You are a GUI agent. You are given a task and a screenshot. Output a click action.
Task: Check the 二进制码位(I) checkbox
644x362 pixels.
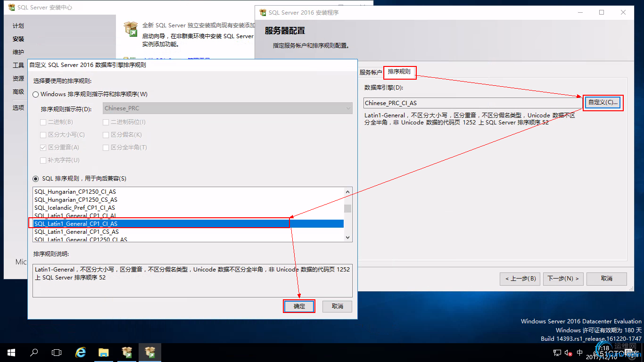[106, 122]
